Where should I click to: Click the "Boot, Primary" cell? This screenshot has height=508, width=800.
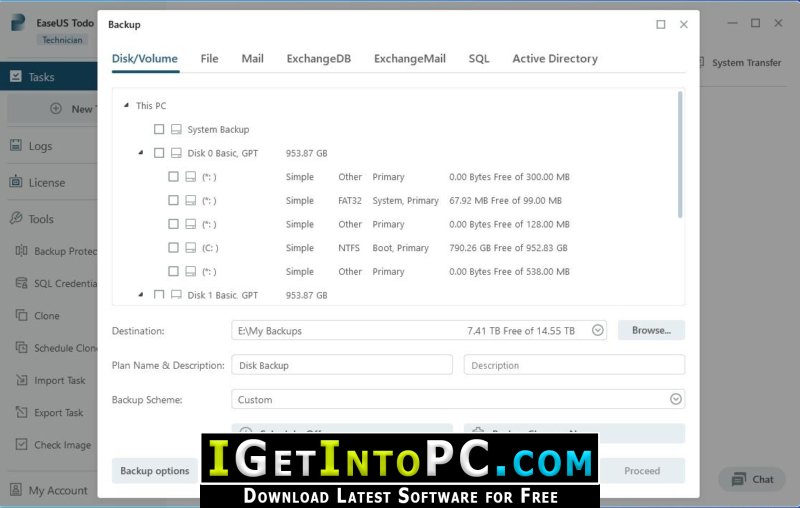point(401,247)
